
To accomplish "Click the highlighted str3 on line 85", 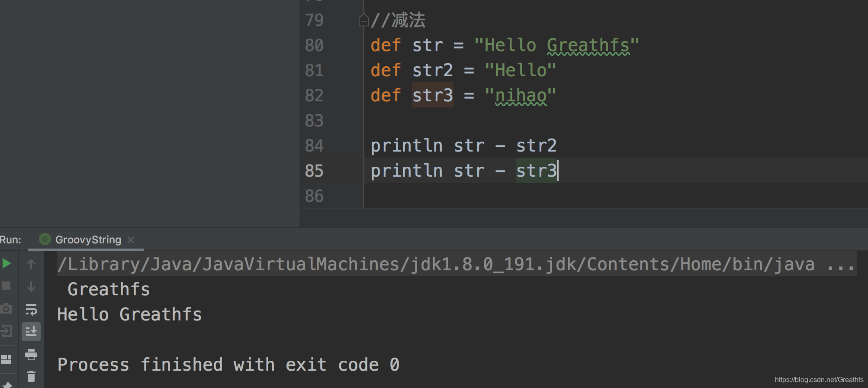I will pyautogui.click(x=537, y=171).
